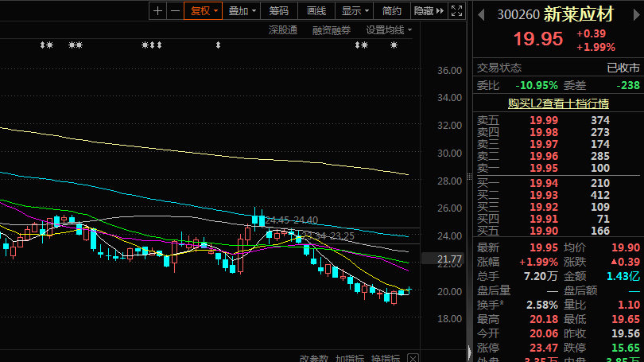Open 购买L2查看十档行情 link
This screenshot has width=644, height=362.
[558, 103]
